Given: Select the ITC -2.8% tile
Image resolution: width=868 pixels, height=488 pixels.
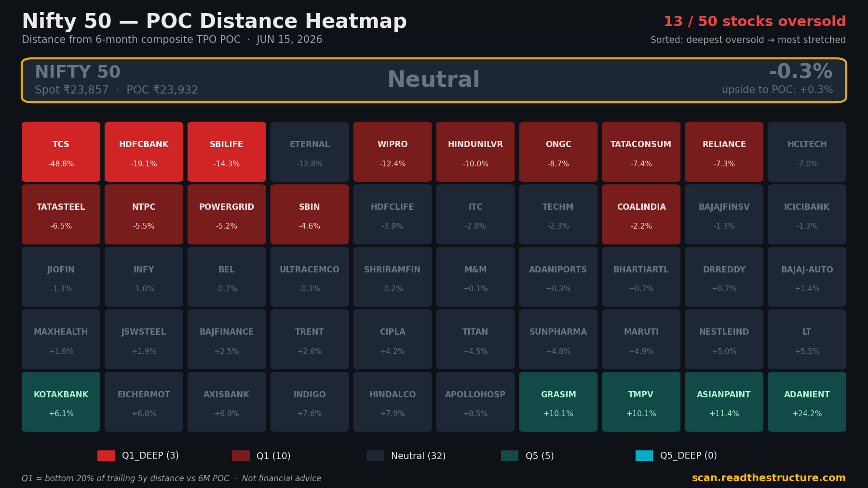Looking at the screenshot, I should pos(475,215).
